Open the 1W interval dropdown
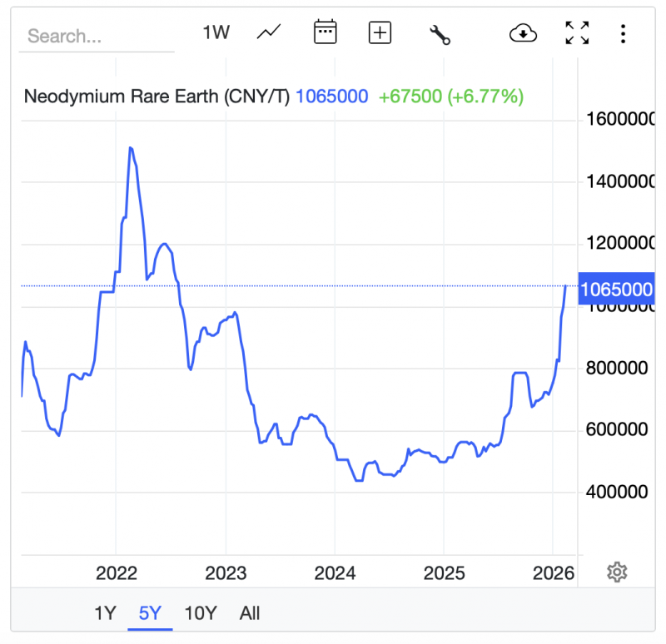This screenshot has width=666, height=644. (216, 32)
